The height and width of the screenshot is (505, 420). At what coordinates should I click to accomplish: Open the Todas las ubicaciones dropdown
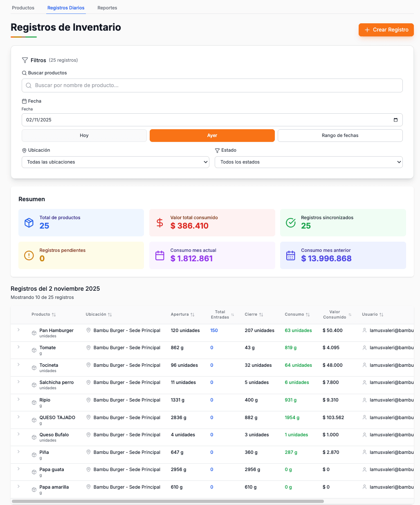115,162
